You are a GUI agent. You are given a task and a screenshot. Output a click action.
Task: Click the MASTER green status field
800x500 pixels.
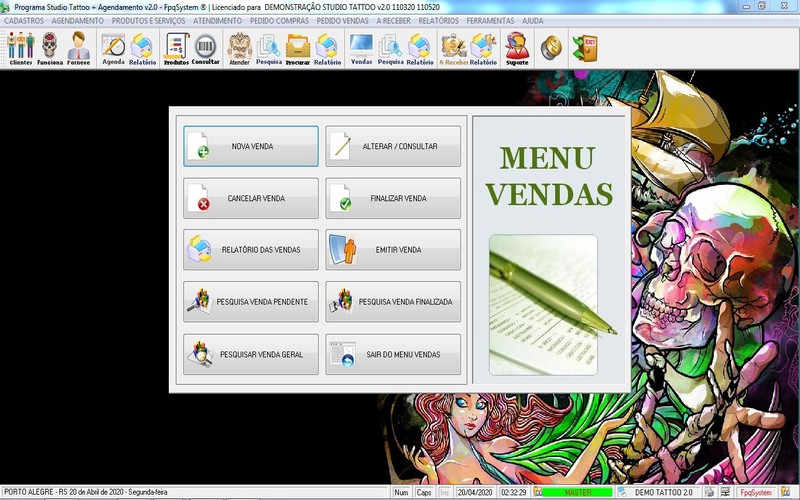pyautogui.click(x=578, y=492)
